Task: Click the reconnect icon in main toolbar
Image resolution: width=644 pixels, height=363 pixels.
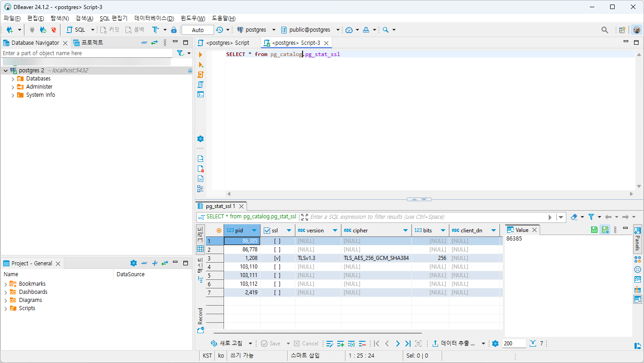Action: click(x=43, y=30)
